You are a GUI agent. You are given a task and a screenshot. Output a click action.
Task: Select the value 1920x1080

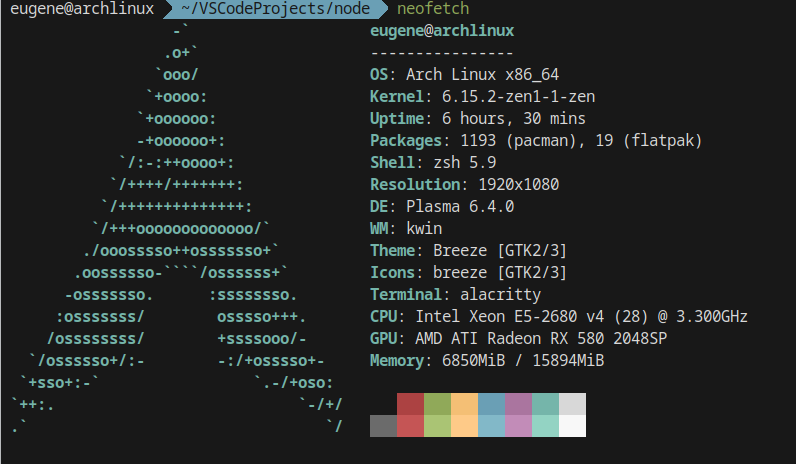point(518,184)
